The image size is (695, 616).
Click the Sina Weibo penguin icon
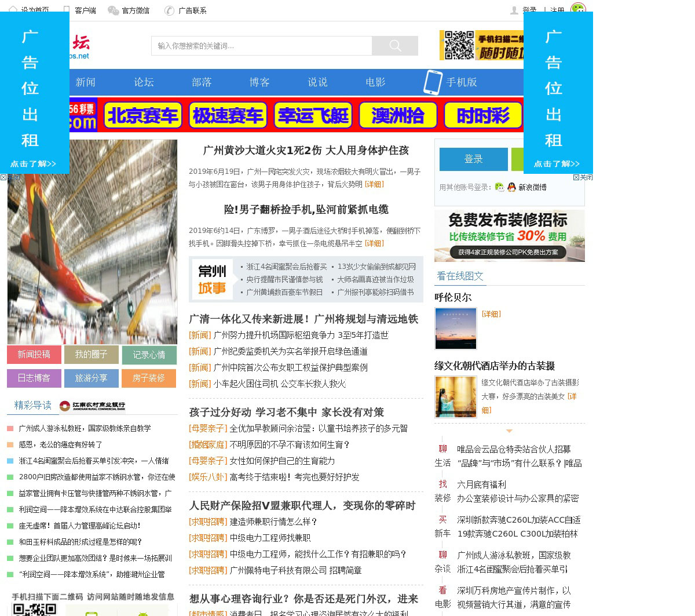[511, 187]
